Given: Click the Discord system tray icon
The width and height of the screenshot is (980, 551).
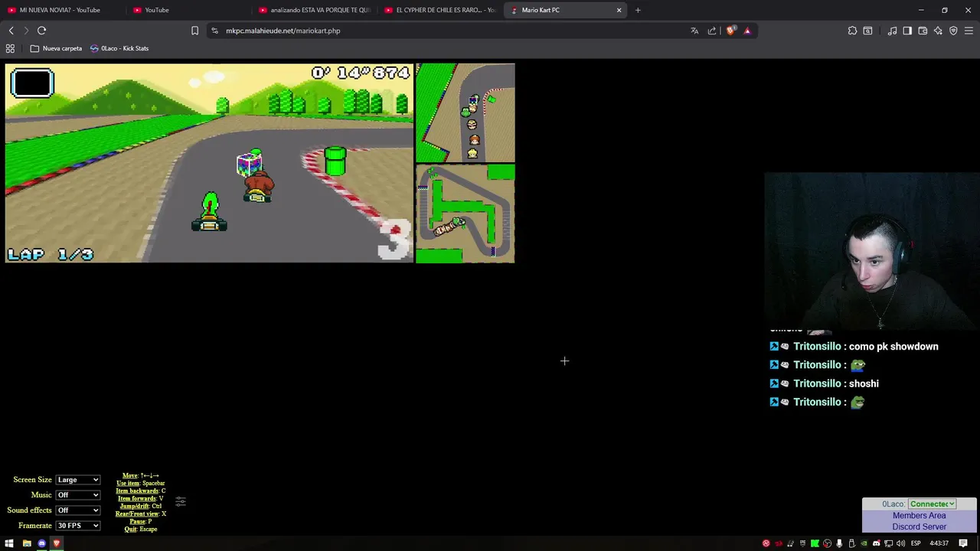Looking at the screenshot, I should pyautogui.click(x=876, y=543).
